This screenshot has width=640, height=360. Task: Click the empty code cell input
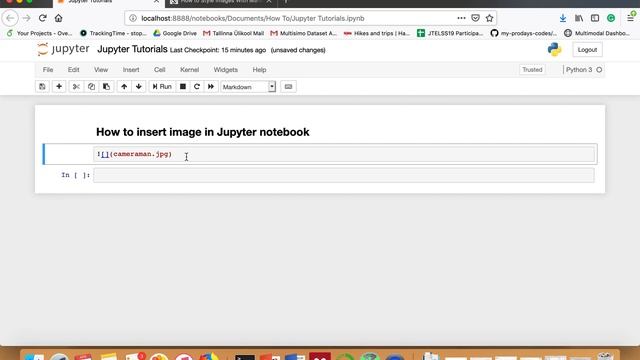pos(344,176)
